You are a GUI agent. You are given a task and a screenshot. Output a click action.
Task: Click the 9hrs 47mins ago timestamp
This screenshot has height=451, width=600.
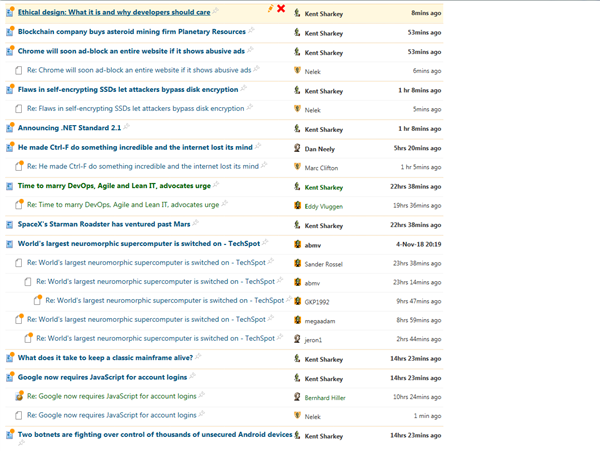419,301
